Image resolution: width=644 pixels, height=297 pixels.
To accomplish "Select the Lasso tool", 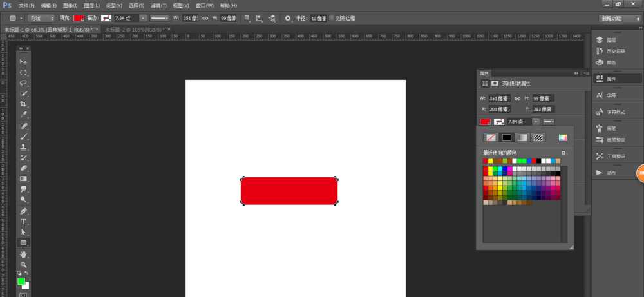I will click(23, 83).
